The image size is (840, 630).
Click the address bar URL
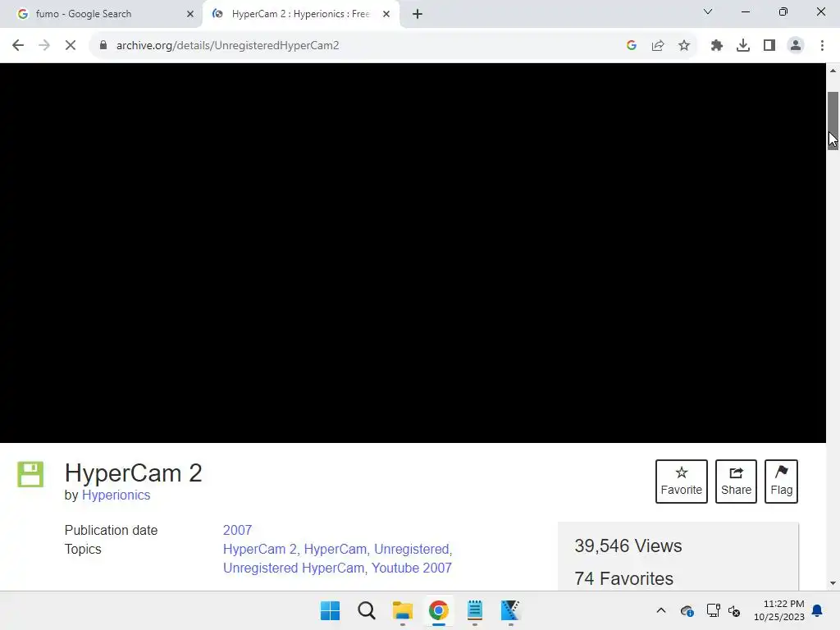[228, 46]
